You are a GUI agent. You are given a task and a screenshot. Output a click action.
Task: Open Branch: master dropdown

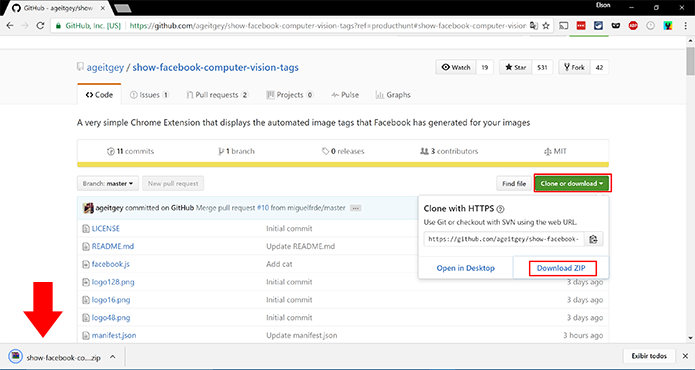(x=108, y=183)
